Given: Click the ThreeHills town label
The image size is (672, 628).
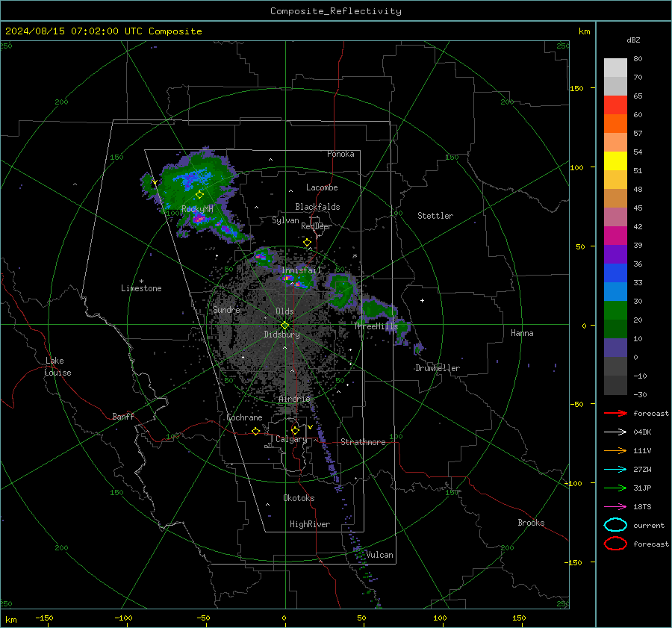Looking at the screenshot, I should coord(376,326).
